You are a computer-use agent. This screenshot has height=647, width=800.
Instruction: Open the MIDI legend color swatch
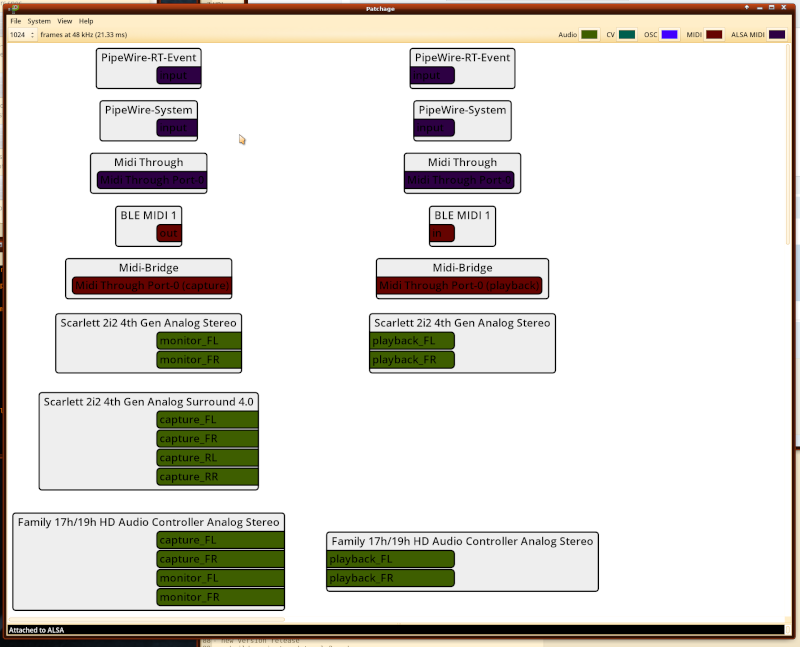coord(714,35)
